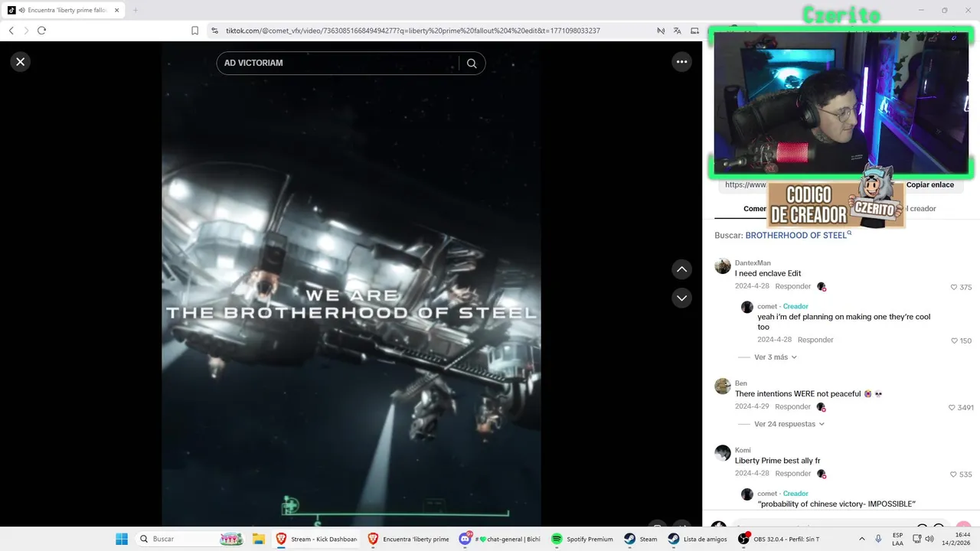The image size is (980, 551).
Task: Open the volume tray icon
Action: pos(929,539)
